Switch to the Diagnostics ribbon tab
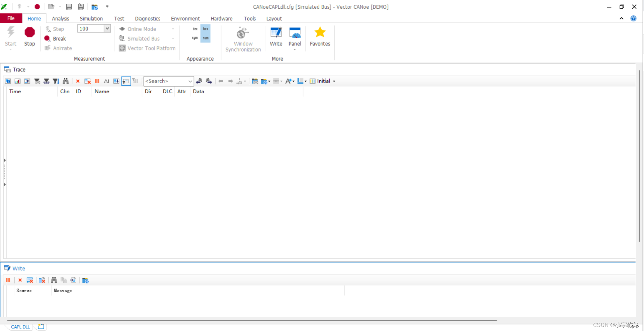Viewport: 644px width, 331px height. click(x=148, y=18)
